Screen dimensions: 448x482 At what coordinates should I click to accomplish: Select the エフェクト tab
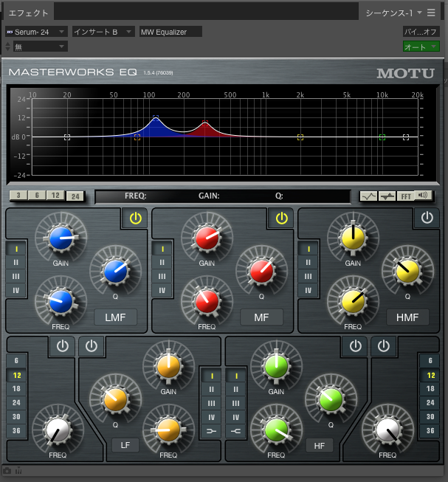(28, 13)
